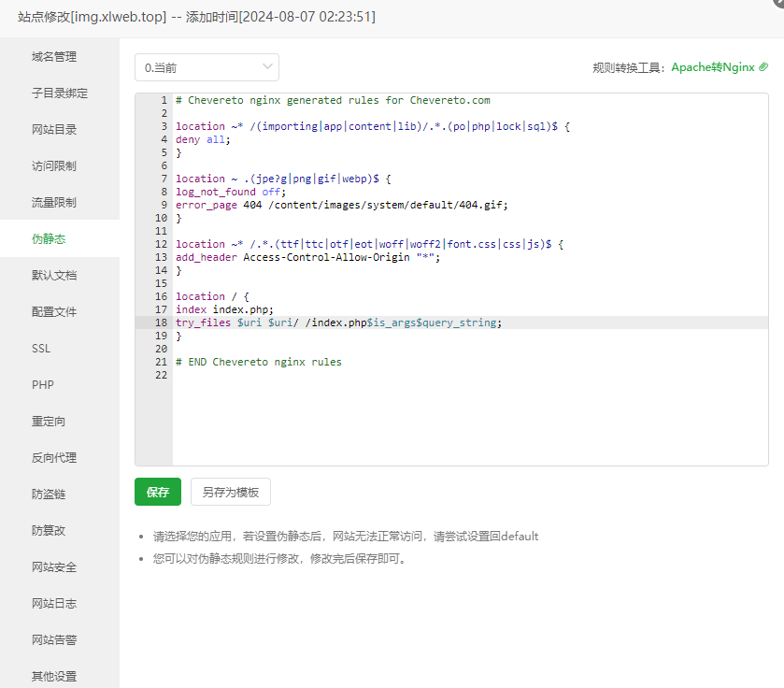Go to the 访问限制 section
Screen dimensions: 784x688
(x=54, y=166)
